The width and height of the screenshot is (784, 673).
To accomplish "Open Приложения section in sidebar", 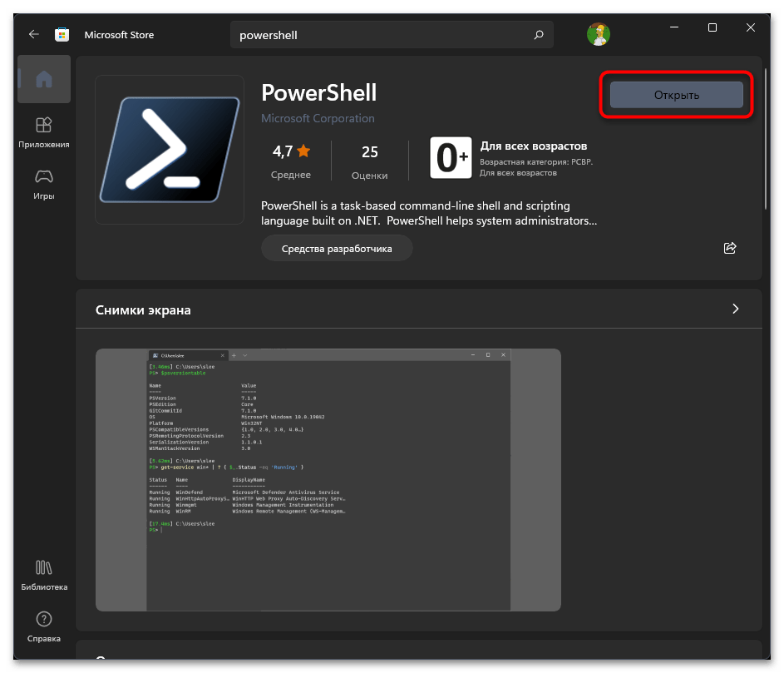I will 44,132.
